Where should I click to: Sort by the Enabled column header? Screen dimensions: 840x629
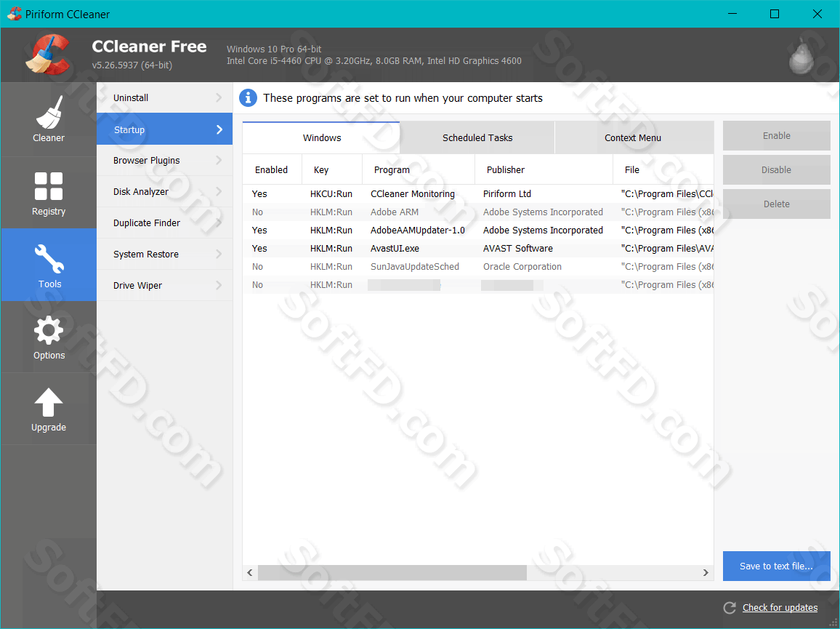coord(272,169)
